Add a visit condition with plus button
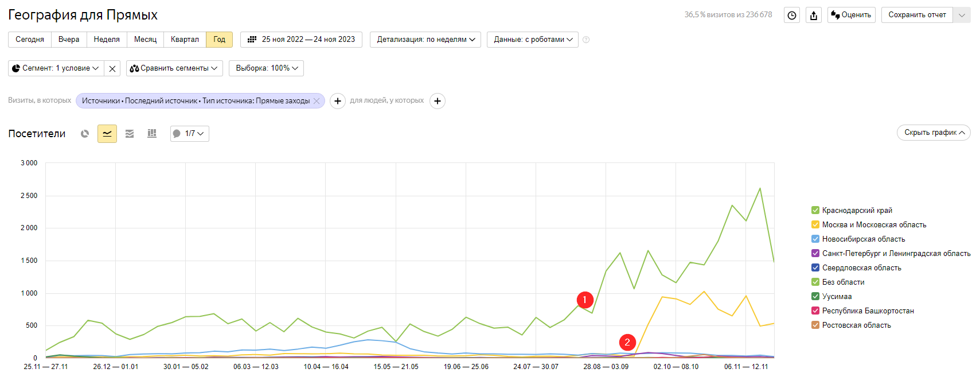980x388 pixels. coord(338,101)
